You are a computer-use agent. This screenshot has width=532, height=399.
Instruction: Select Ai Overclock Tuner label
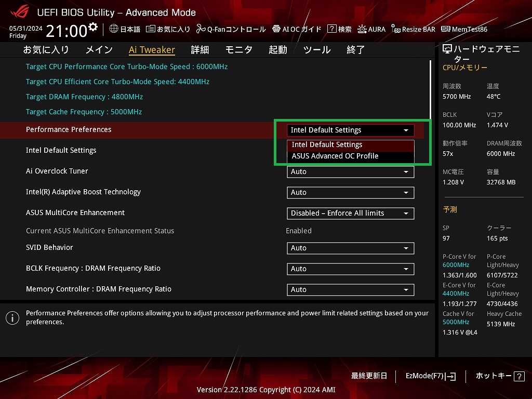[57, 171]
